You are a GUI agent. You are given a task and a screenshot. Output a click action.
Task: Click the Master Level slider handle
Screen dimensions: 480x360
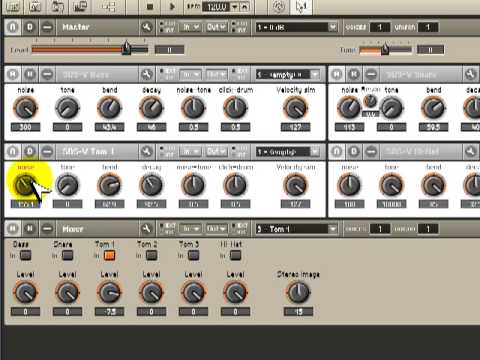pos(126,48)
